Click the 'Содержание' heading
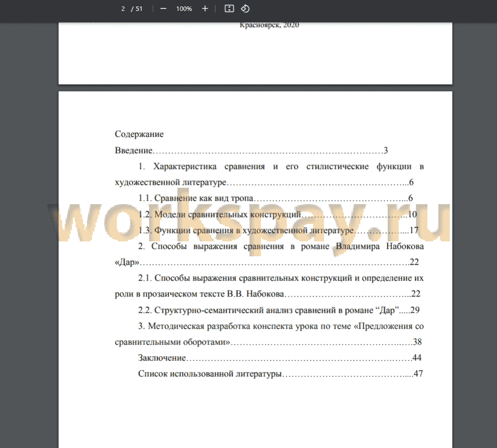This screenshot has width=497, height=448. tap(139, 134)
